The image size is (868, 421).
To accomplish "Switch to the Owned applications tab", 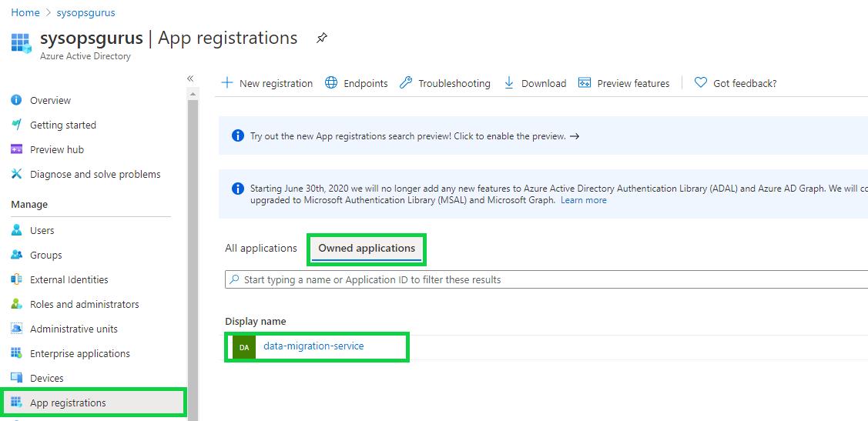I will click(x=367, y=249).
